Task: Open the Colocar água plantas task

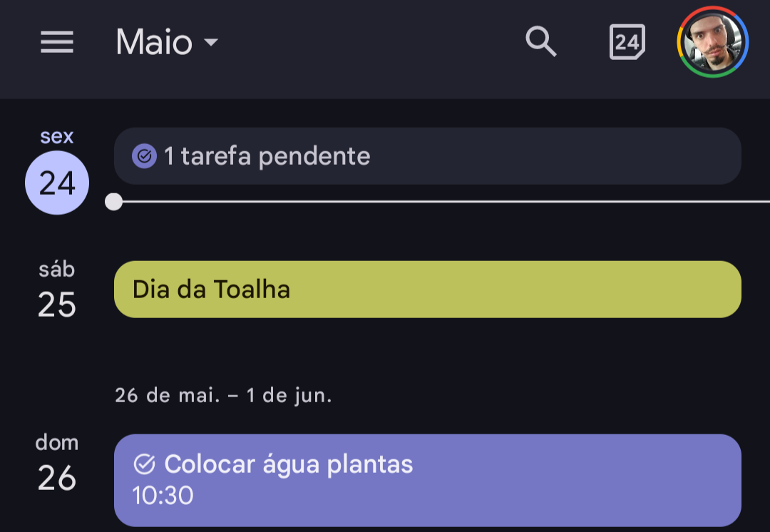Action: click(427, 481)
